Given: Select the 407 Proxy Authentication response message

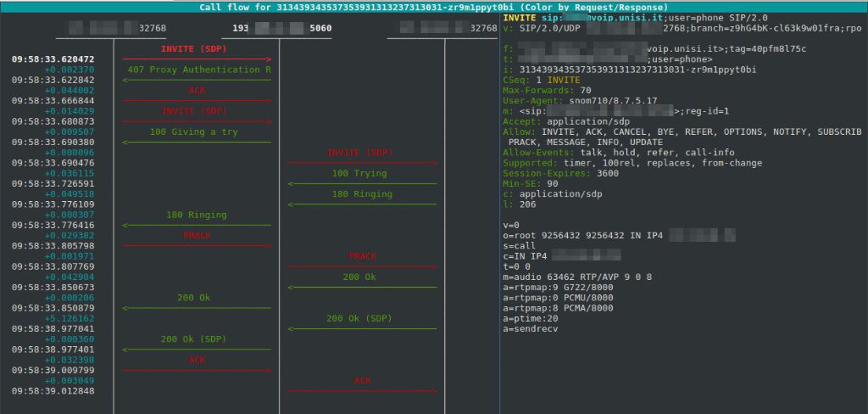Looking at the screenshot, I should coord(197,70).
